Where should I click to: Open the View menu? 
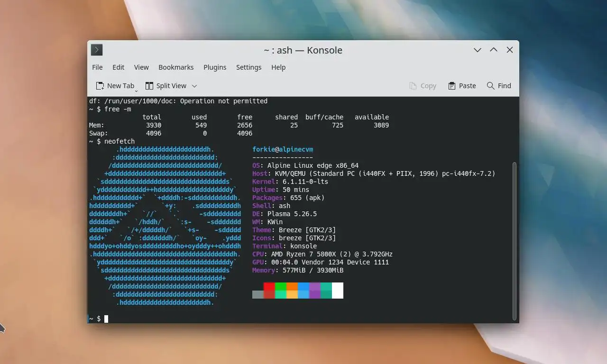pos(141,67)
